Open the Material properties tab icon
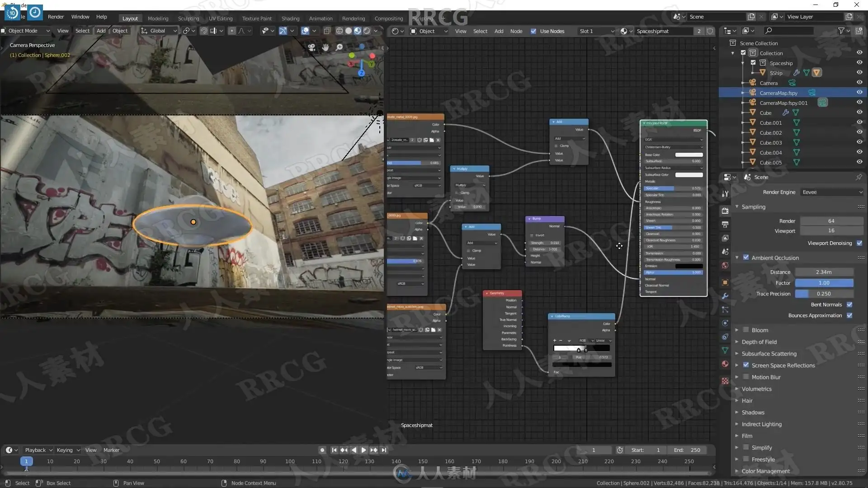This screenshot has height=488, width=868. pyautogui.click(x=725, y=364)
